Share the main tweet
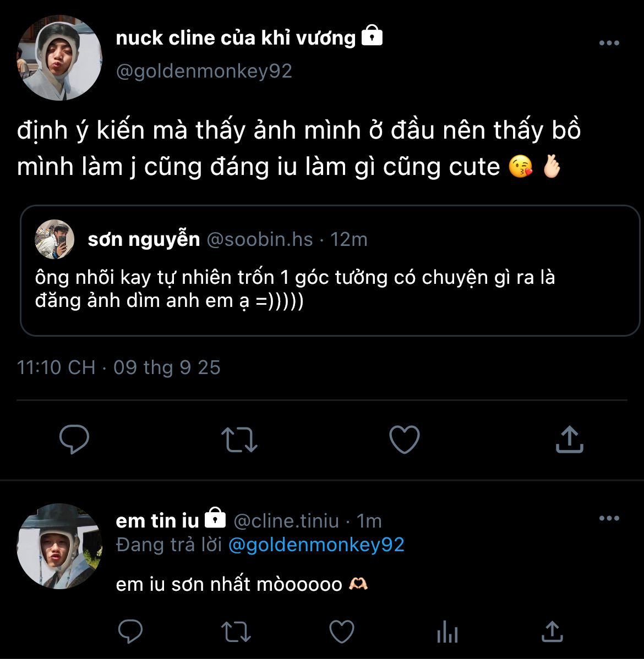This screenshot has width=644, height=659. click(569, 440)
